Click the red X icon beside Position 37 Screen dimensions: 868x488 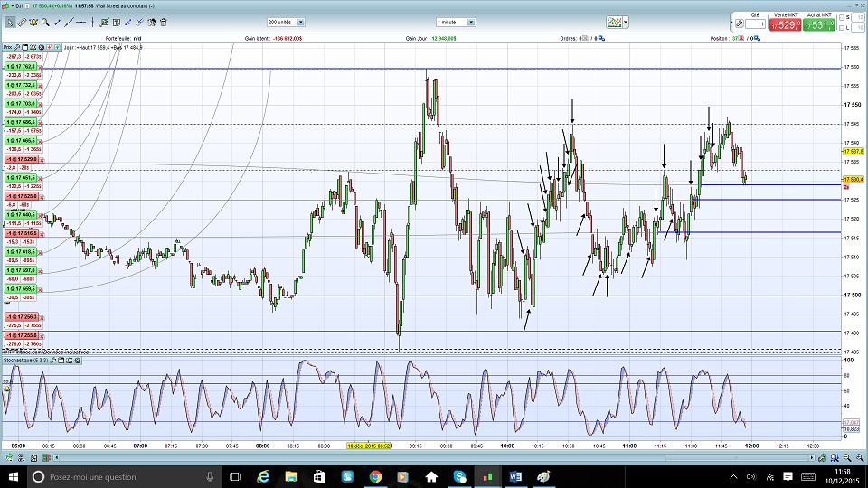point(742,39)
